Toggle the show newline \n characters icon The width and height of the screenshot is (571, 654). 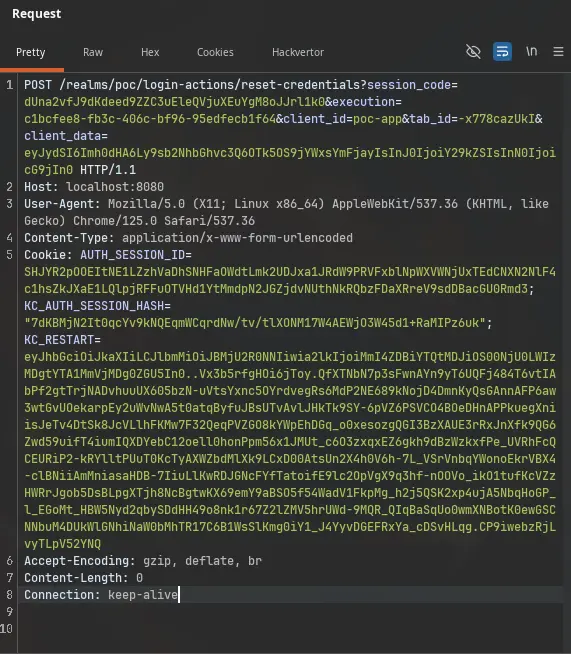pos(531,51)
